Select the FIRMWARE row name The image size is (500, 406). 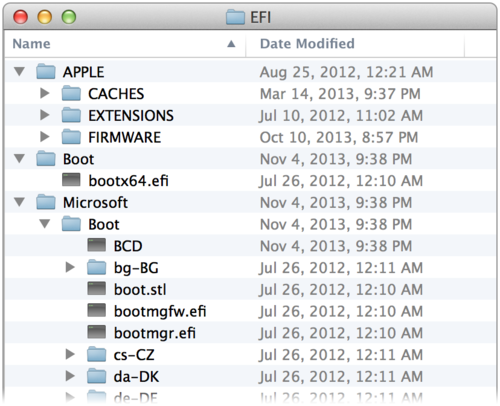pos(125,137)
